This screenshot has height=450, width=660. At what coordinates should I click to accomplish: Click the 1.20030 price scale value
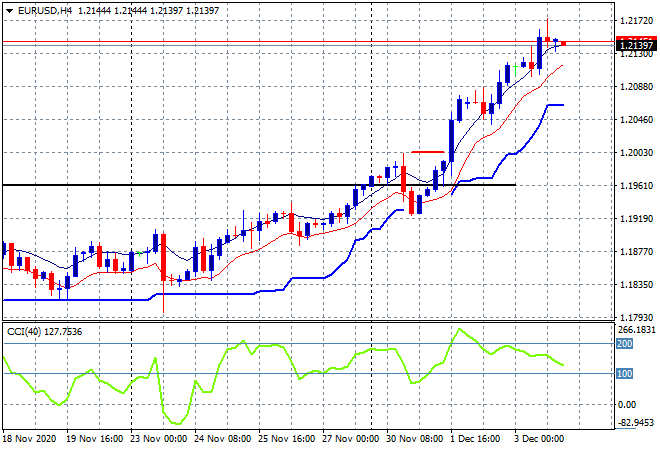(636, 152)
